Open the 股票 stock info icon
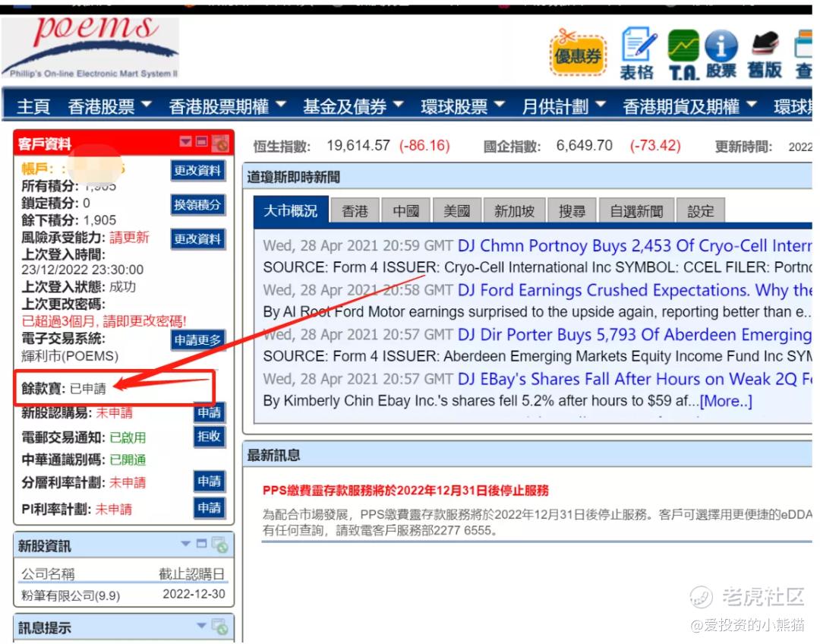Image resolution: width=820 pixels, height=644 pixels. coord(721,55)
